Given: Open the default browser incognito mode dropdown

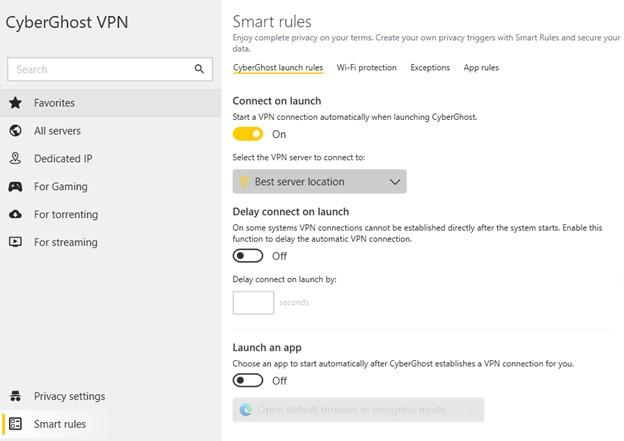Looking at the screenshot, I should click(358, 410).
